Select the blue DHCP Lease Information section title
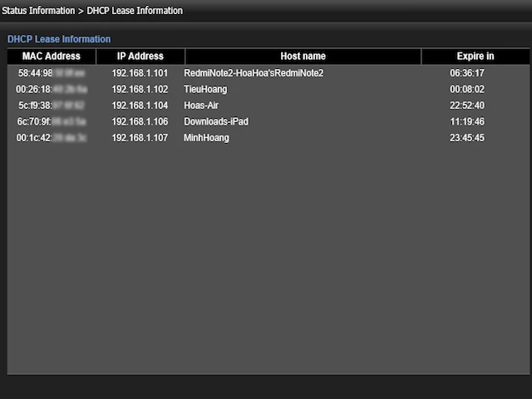Screen dimensions: 532x399 (x=59, y=39)
